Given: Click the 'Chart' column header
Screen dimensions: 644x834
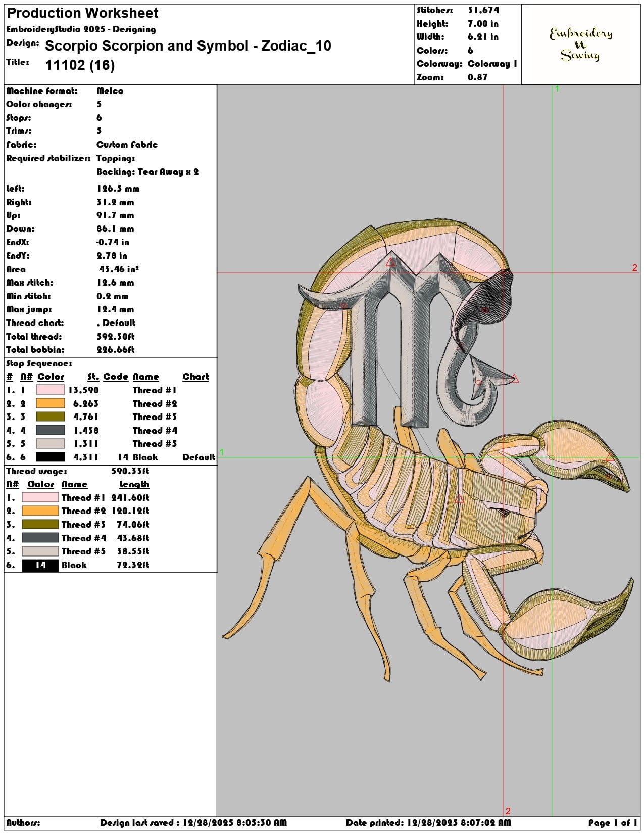Looking at the screenshot, I should [195, 377].
